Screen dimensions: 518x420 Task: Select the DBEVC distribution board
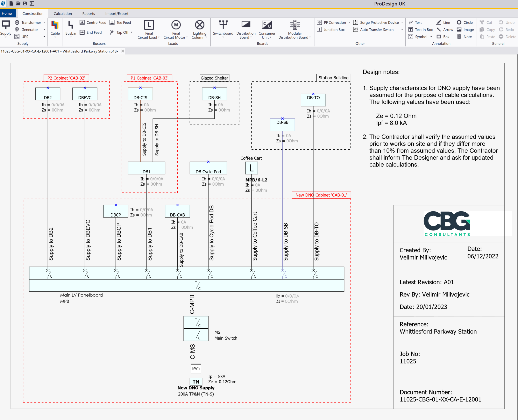(x=85, y=94)
